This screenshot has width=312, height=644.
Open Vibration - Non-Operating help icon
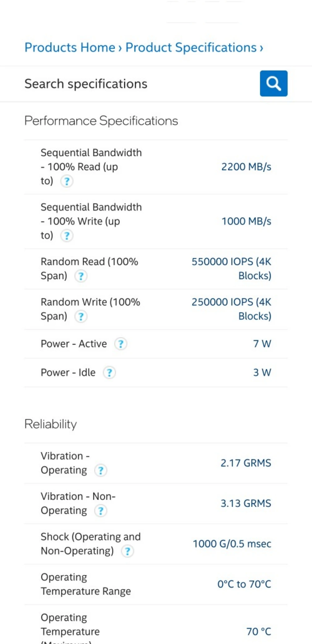101,511
